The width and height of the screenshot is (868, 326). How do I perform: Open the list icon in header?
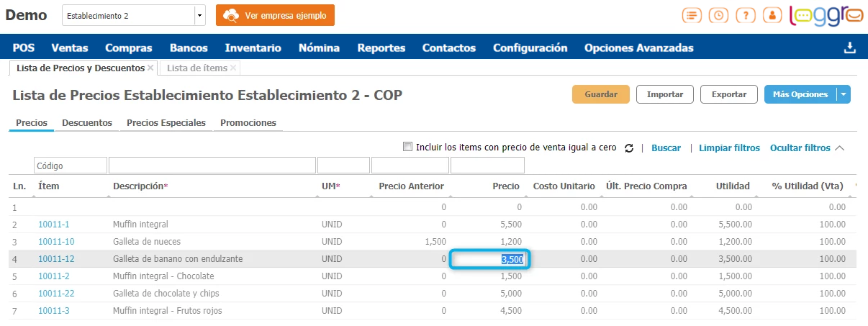coord(692,15)
